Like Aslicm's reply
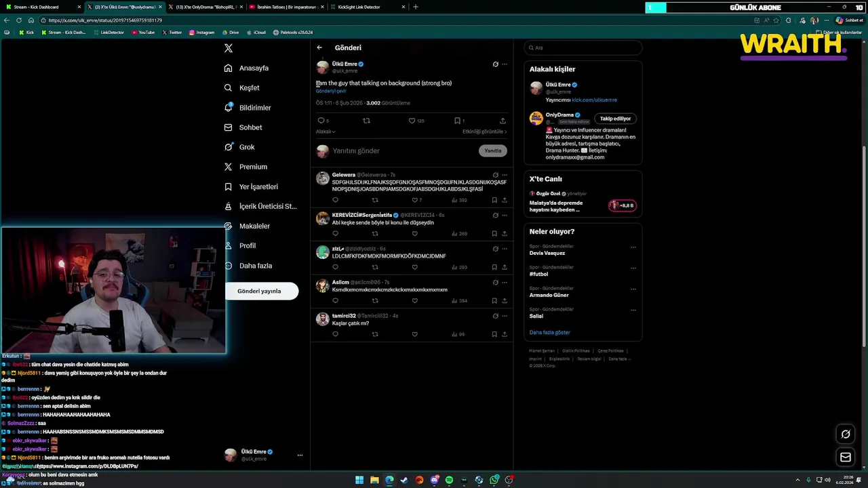 pyautogui.click(x=415, y=300)
